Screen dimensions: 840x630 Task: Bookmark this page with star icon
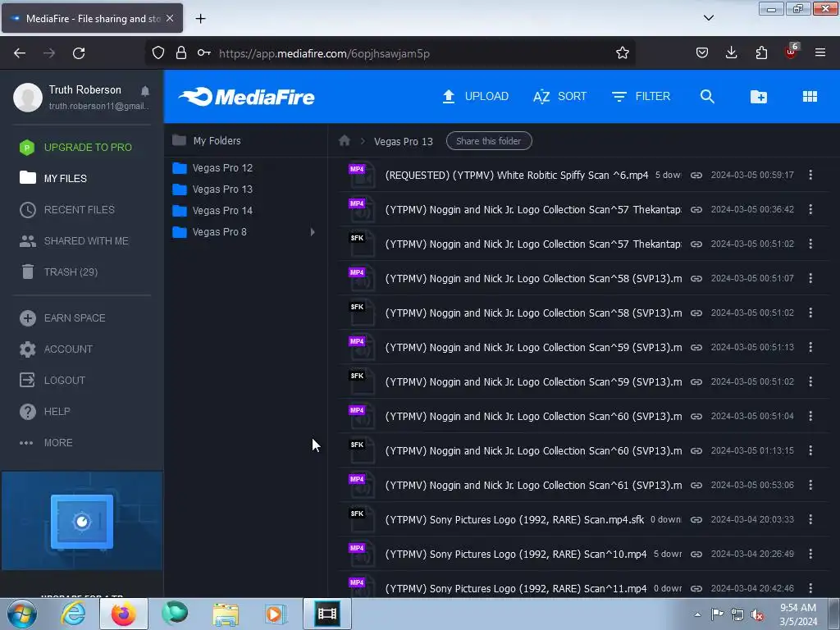point(622,53)
